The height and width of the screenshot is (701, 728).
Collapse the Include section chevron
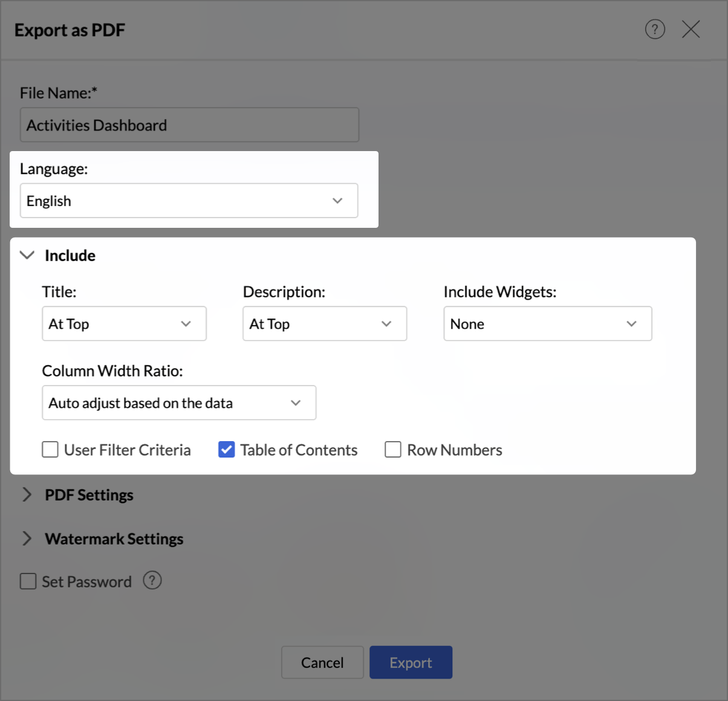tap(27, 255)
